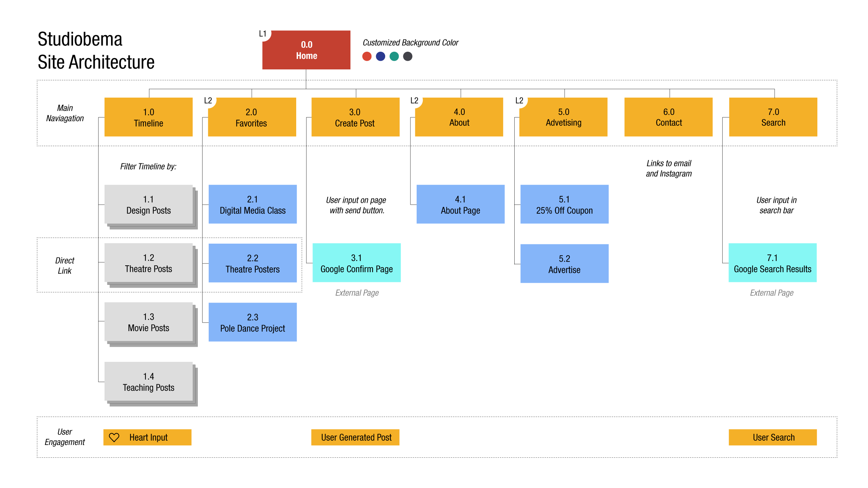
Task: Choose the teal background color dot
Action: [x=394, y=56]
